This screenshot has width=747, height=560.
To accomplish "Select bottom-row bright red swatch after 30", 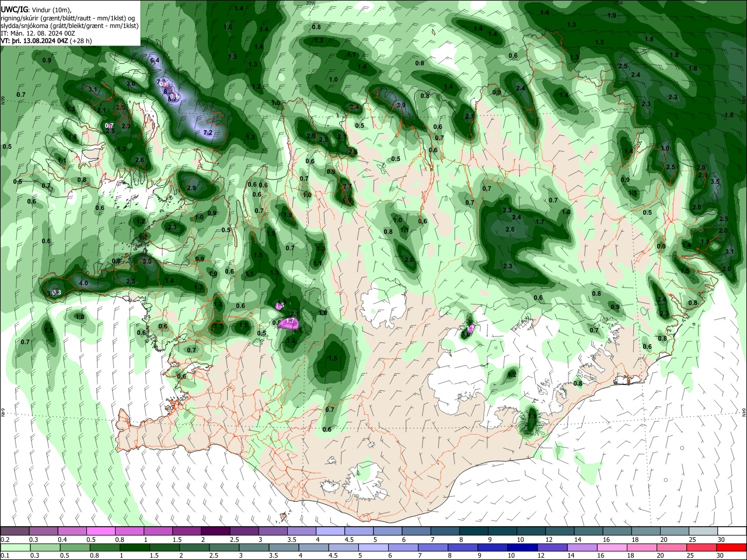I will click(731, 547).
